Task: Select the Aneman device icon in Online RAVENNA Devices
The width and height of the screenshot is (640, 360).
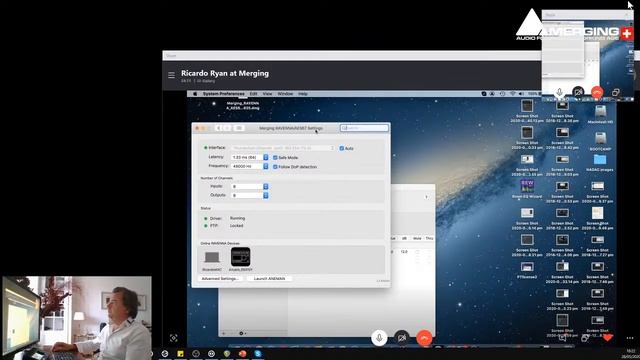Action: (240, 257)
